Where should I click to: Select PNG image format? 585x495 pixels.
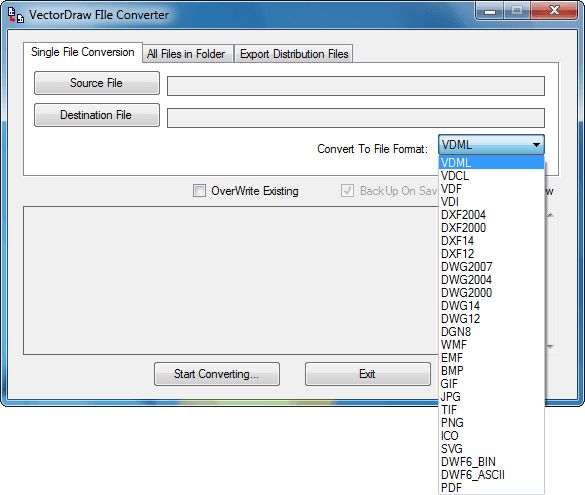tap(491, 423)
